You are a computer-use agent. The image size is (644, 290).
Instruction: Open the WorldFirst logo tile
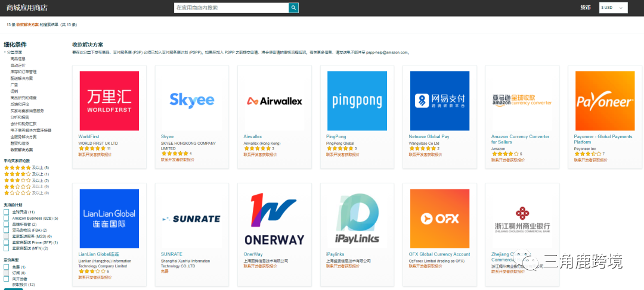pos(109,101)
